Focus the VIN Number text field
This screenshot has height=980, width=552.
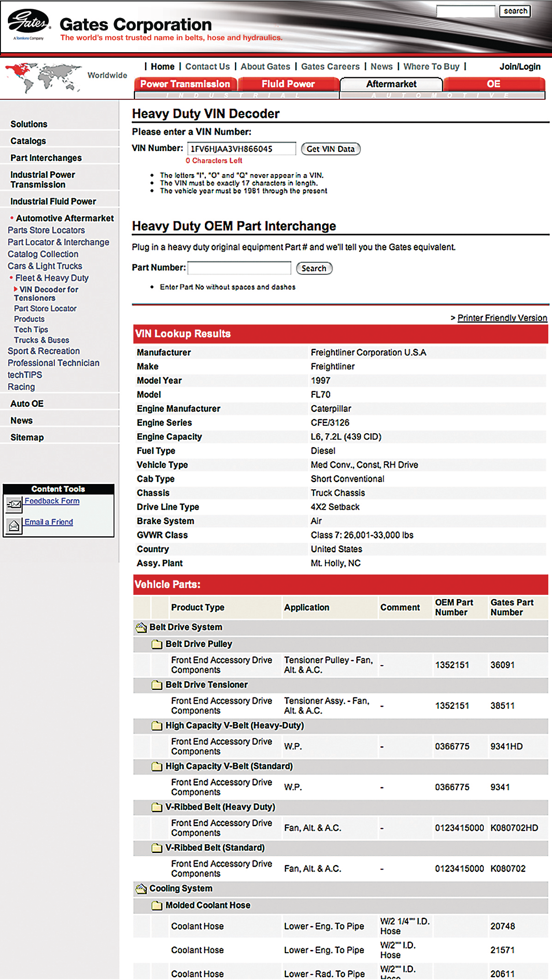coord(241,149)
